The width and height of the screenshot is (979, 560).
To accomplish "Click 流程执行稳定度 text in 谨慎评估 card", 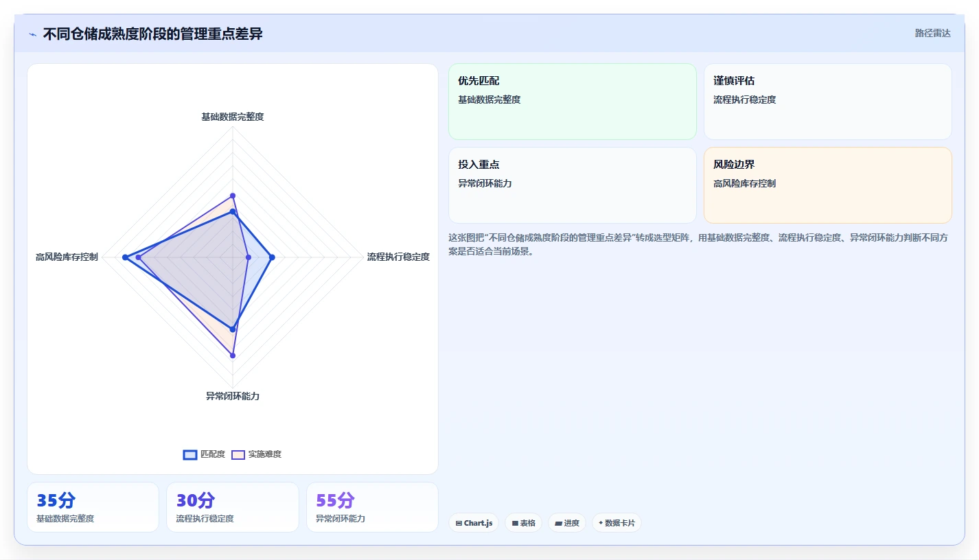I will 745,100.
